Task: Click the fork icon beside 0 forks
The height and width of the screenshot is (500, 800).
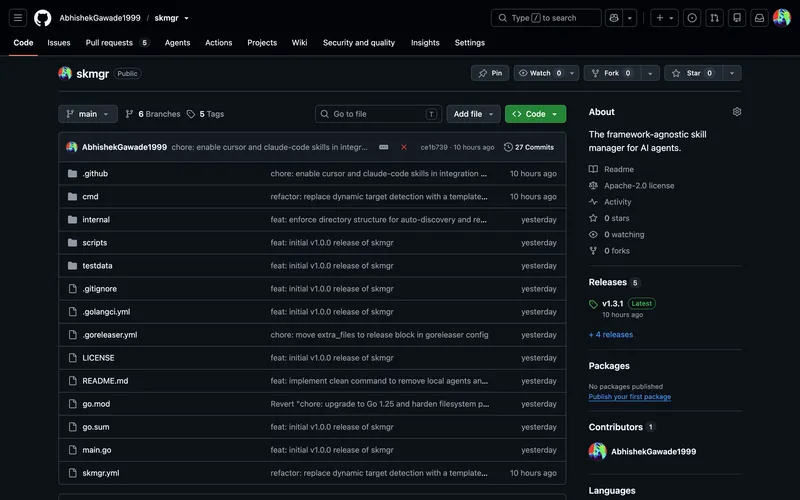Action: [593, 251]
